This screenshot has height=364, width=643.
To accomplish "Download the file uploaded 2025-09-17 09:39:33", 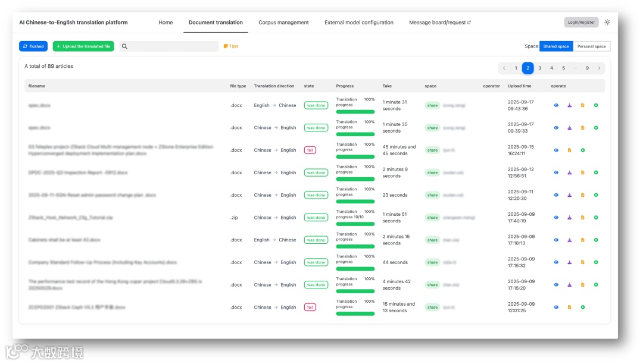I will 570,128.
